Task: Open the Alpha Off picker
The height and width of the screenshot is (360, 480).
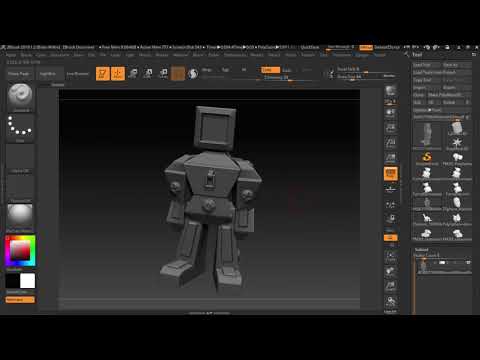Action: [x=20, y=159]
